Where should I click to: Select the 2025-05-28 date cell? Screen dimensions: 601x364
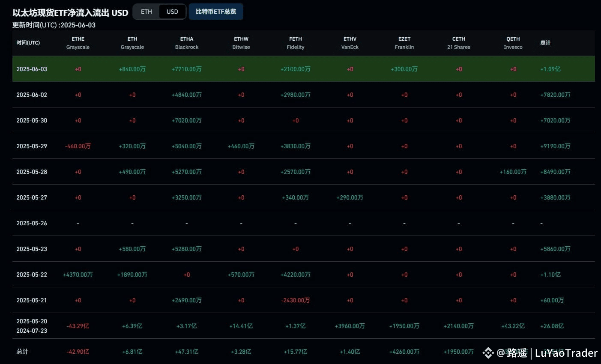tap(32, 172)
